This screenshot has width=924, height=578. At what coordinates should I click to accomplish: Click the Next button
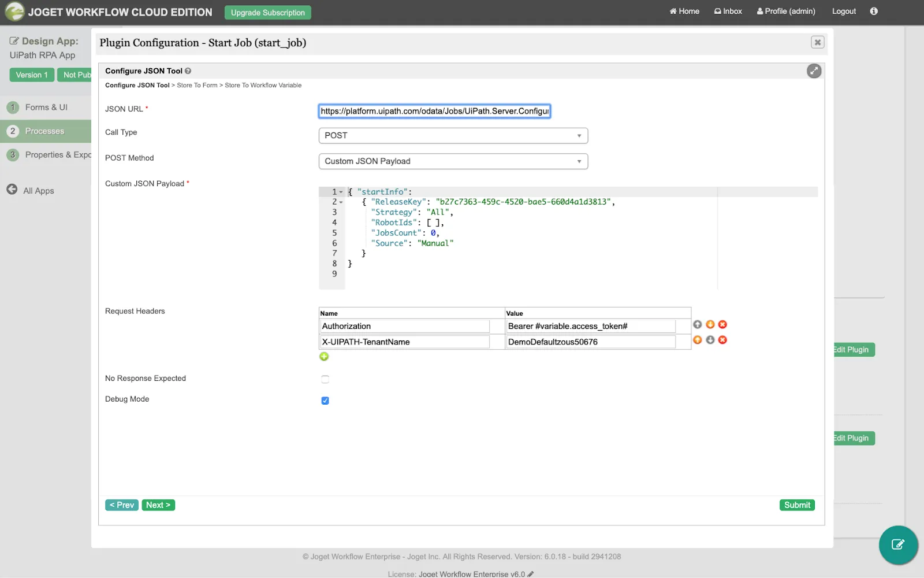pyautogui.click(x=158, y=505)
